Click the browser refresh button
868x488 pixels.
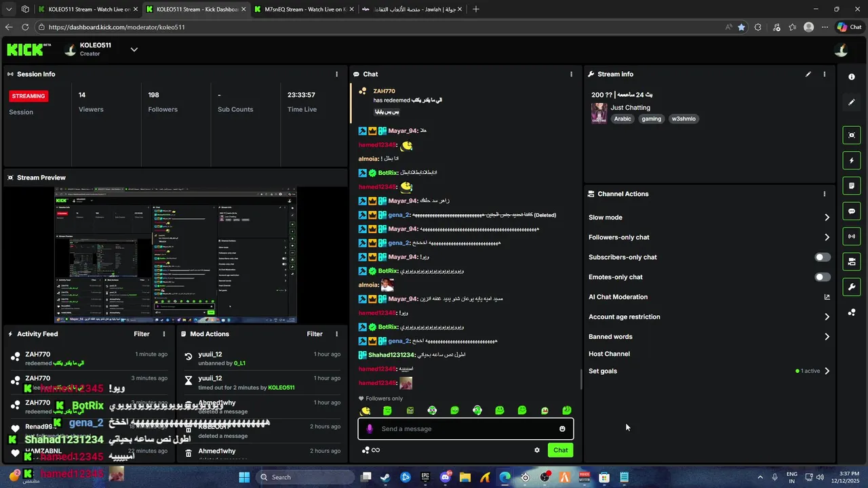pos(25,27)
